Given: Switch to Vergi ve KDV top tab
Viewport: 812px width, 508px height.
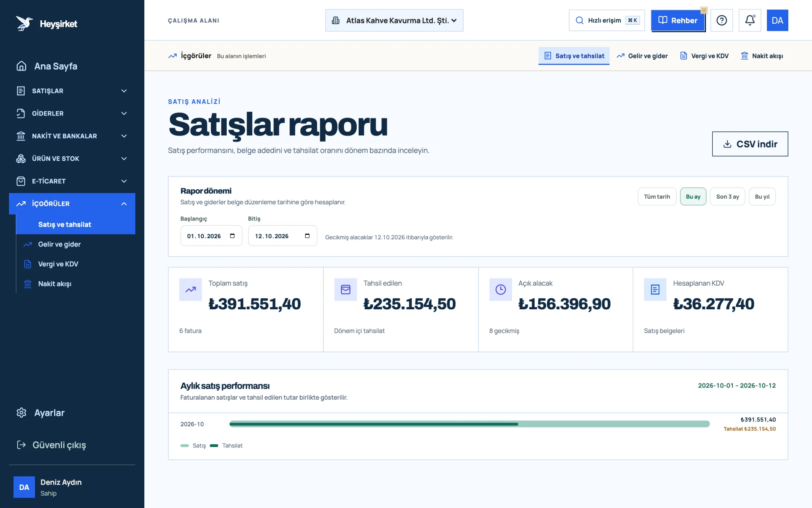Looking at the screenshot, I should point(704,56).
